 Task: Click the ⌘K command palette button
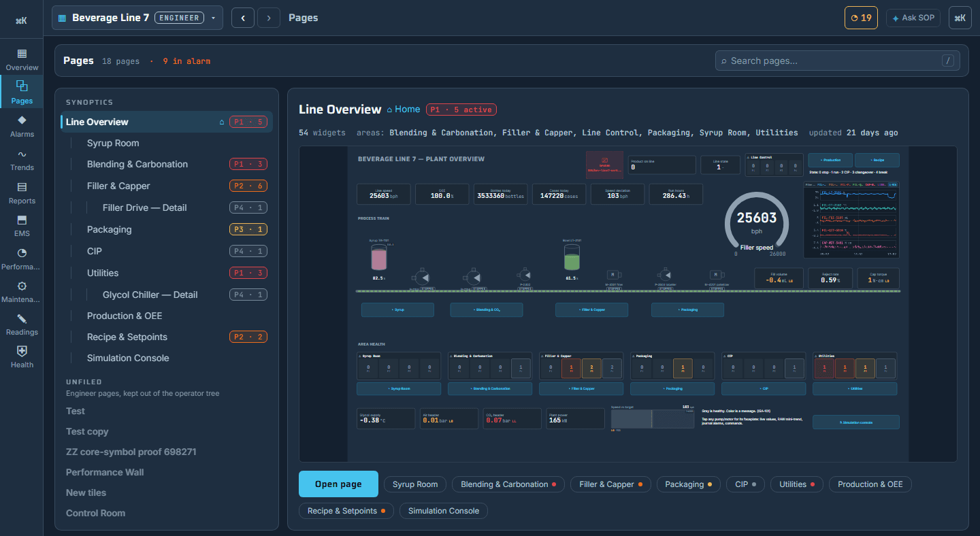(x=960, y=18)
